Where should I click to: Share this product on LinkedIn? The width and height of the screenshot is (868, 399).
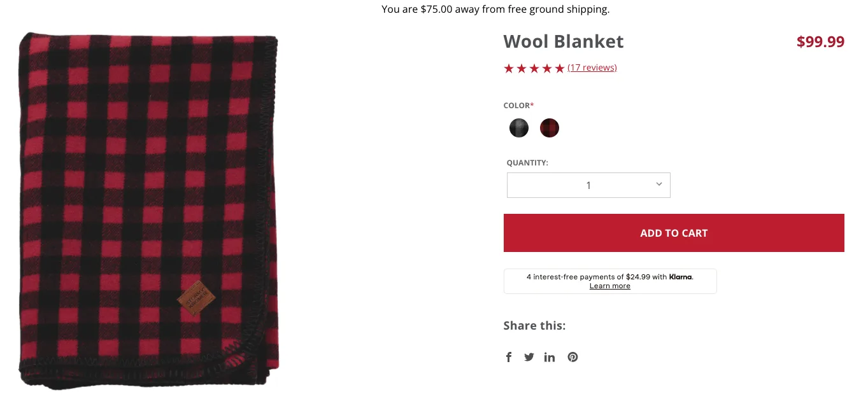550,357
